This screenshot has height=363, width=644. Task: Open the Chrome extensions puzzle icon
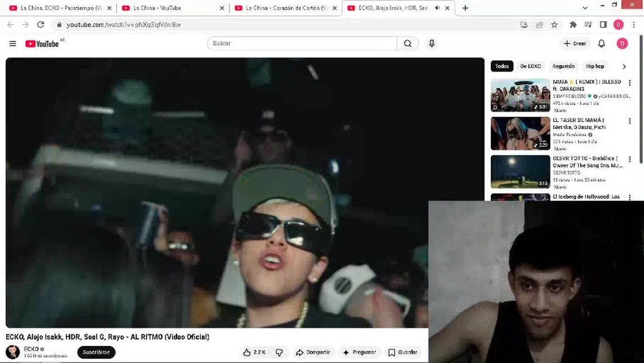click(573, 24)
